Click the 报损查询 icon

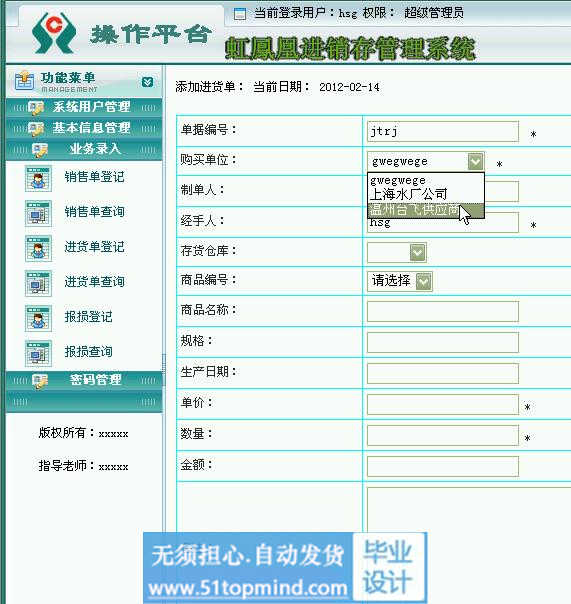pos(38,353)
